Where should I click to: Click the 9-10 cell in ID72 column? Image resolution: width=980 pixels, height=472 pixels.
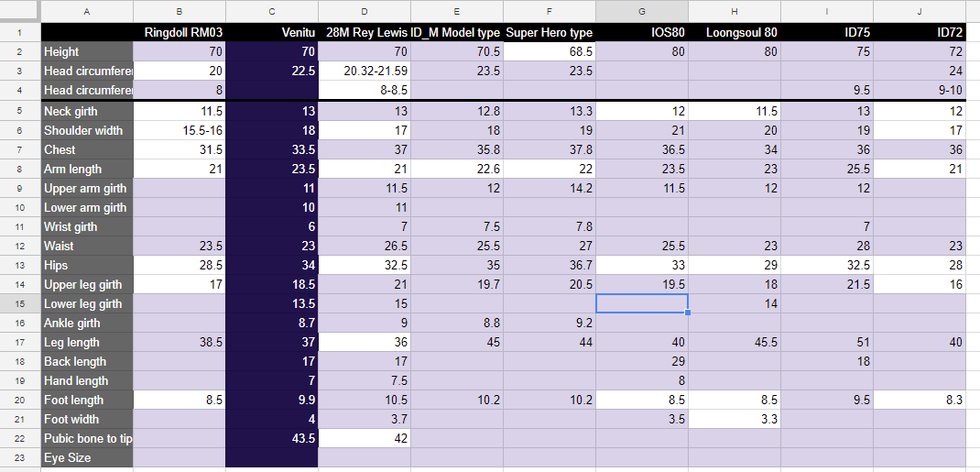point(920,91)
